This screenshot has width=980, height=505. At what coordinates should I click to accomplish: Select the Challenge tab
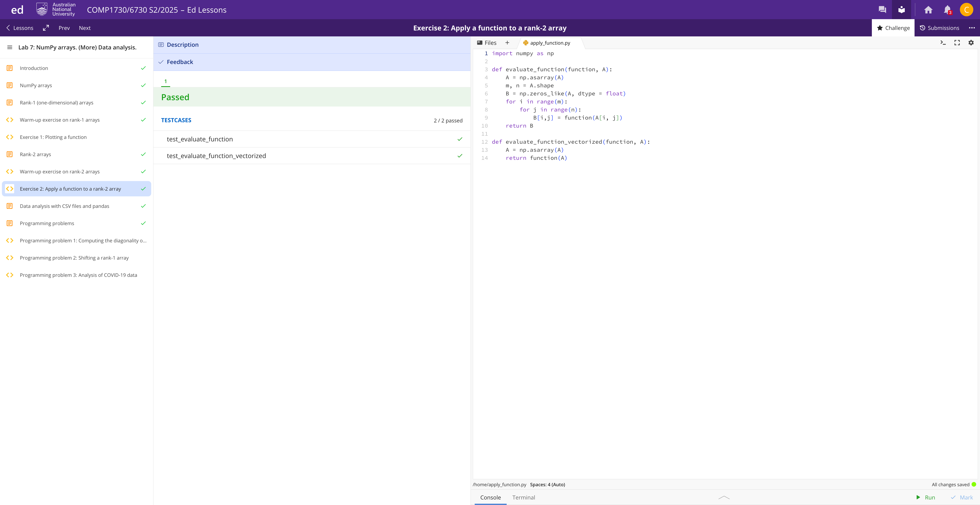(893, 28)
